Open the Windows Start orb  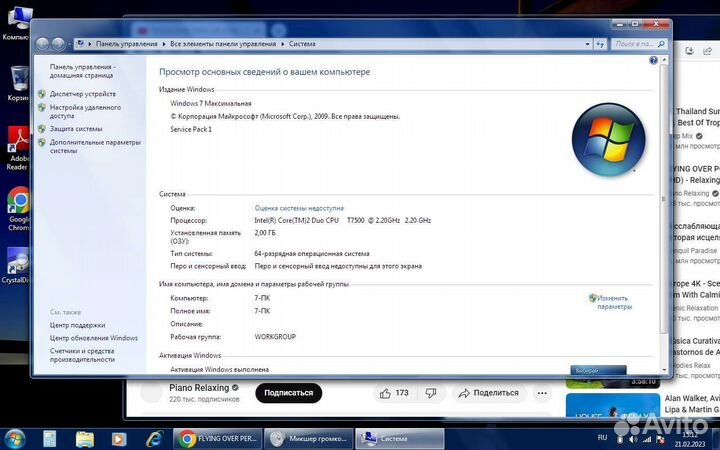click(x=15, y=439)
